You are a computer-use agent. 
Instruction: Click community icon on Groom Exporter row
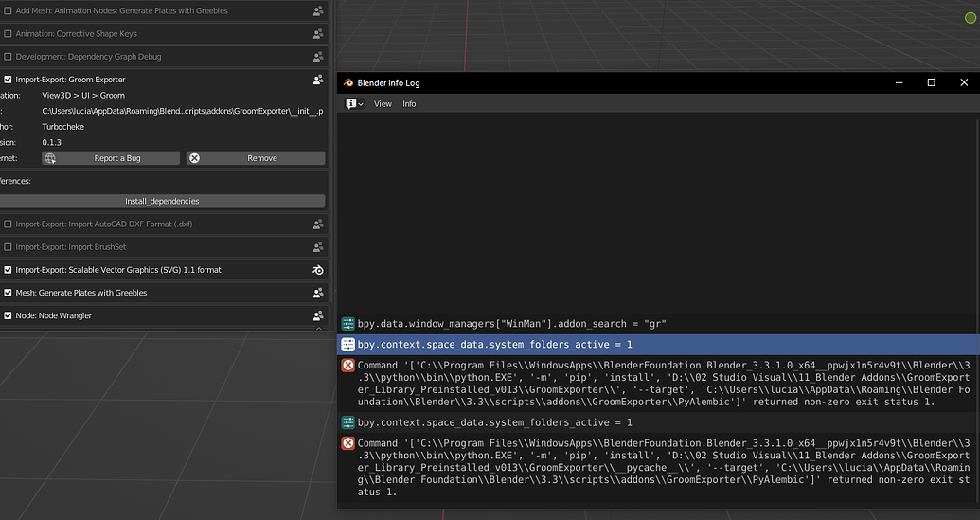tap(318, 80)
